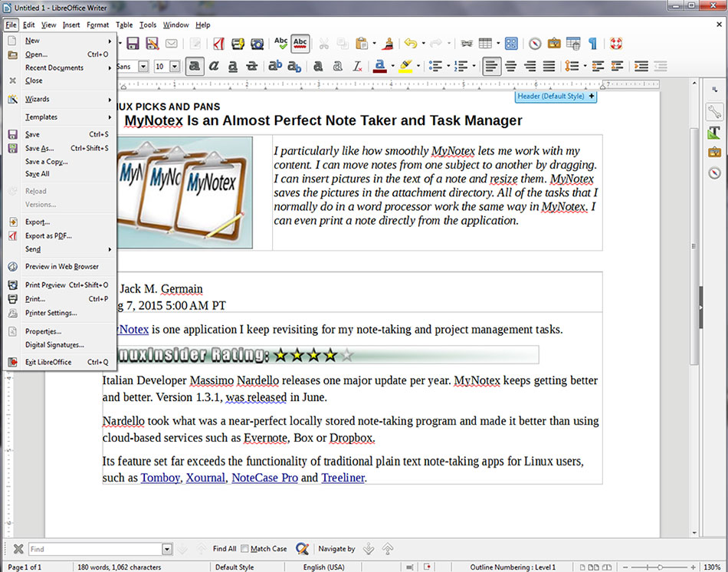Enable the Match Case checkbox

point(244,549)
